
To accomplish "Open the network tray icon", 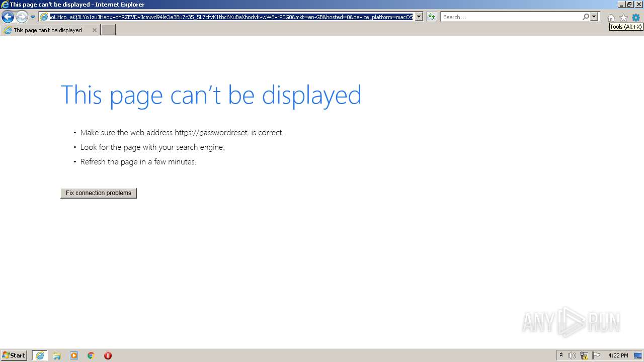I will click(x=584, y=355).
